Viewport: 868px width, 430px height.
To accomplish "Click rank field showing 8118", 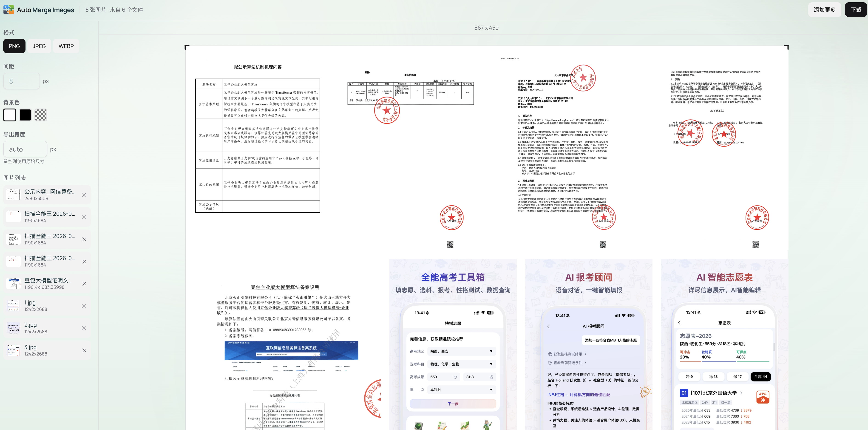I will [x=479, y=377].
